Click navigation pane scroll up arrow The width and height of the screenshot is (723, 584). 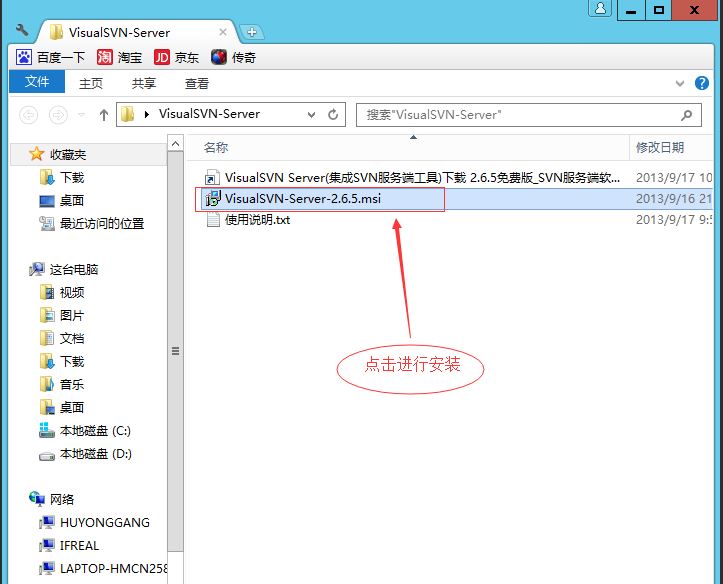pos(175,144)
